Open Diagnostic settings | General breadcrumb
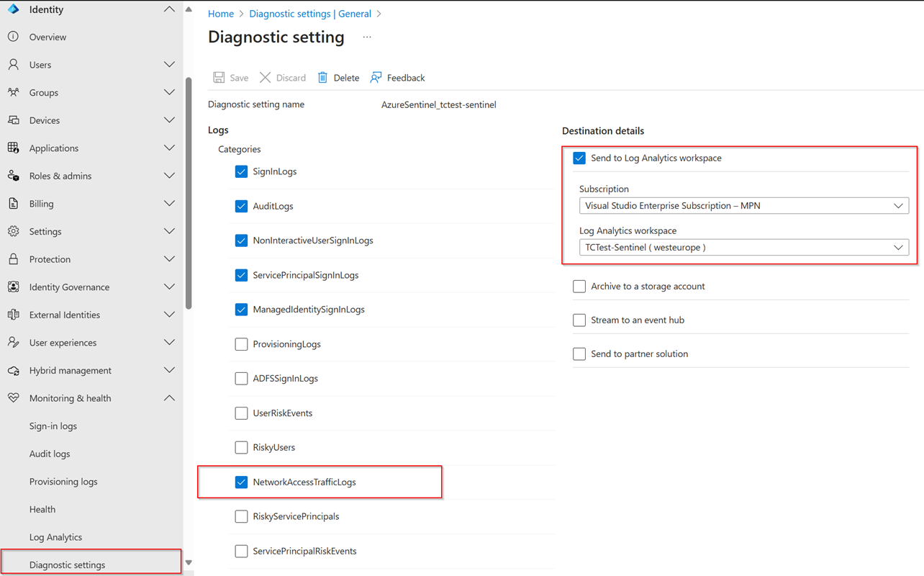 point(310,14)
